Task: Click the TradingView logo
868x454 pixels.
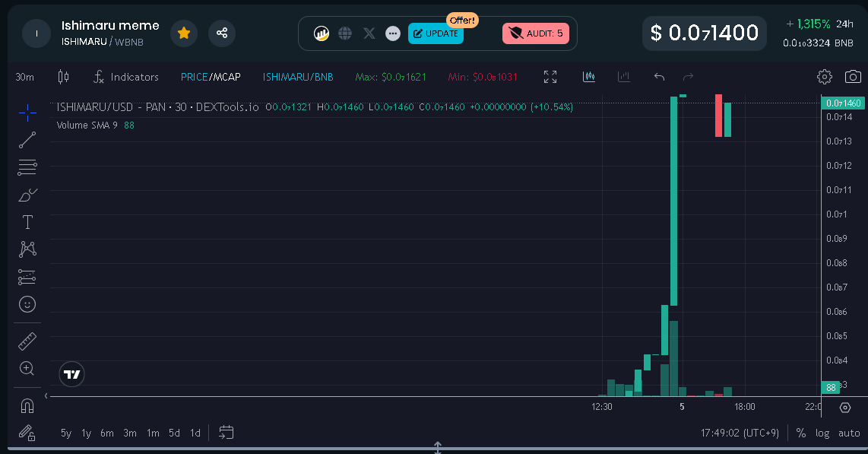Action: (71, 374)
